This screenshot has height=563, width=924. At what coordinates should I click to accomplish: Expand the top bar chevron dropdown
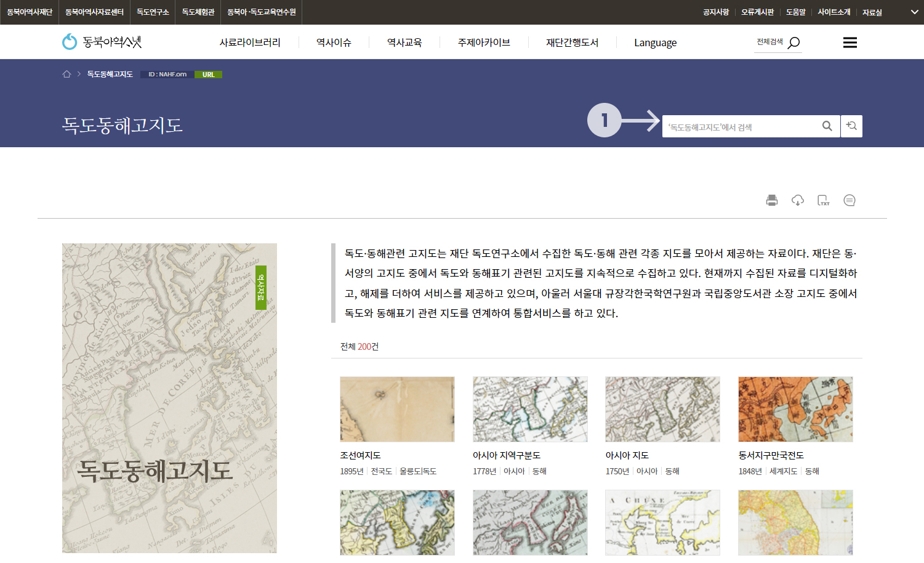click(x=914, y=12)
